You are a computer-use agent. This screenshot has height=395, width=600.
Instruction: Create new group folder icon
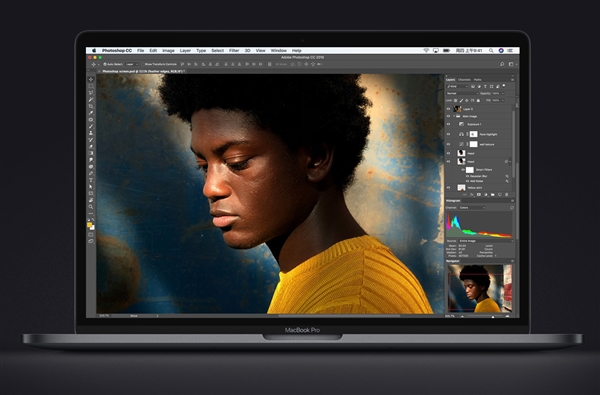492,194
